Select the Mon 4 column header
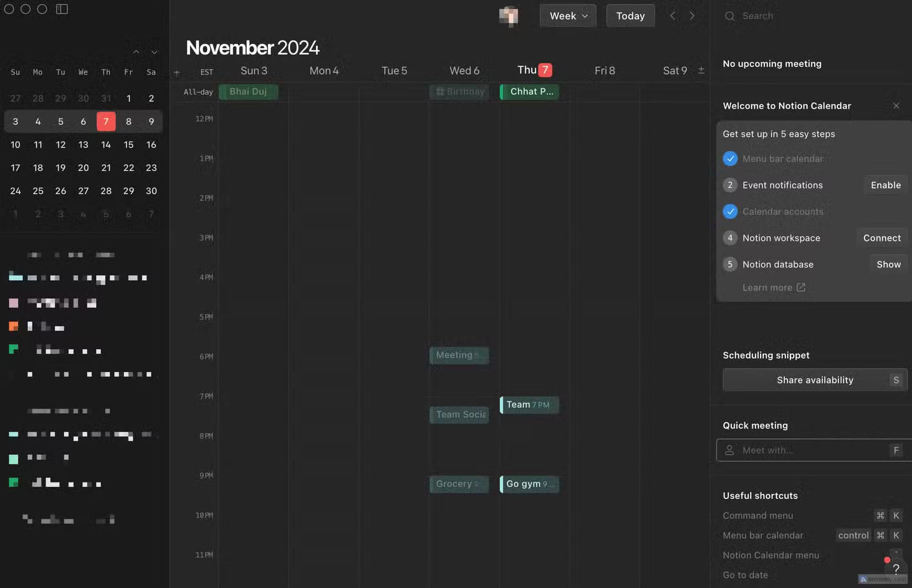The height and width of the screenshot is (588, 912). click(324, 71)
